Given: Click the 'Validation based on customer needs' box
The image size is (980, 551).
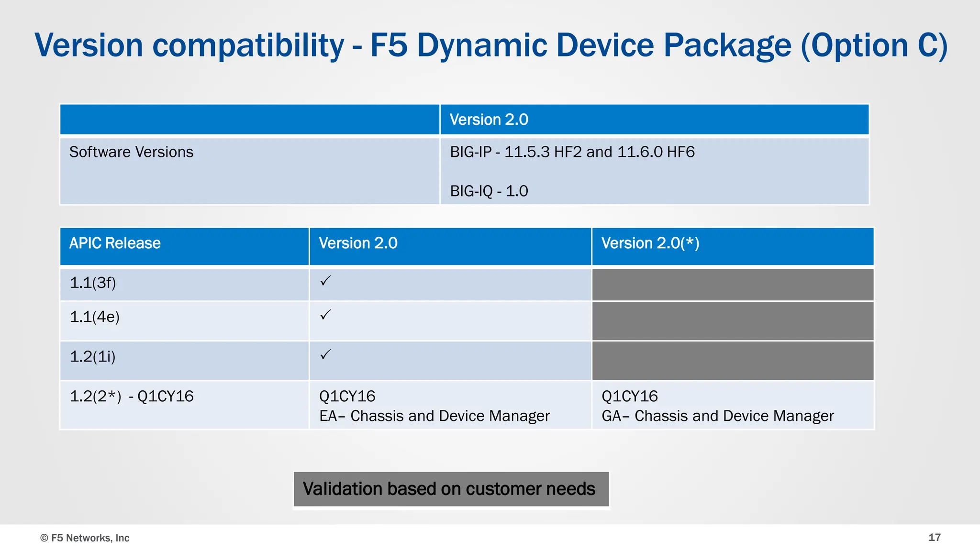Looking at the screenshot, I should click(x=451, y=489).
